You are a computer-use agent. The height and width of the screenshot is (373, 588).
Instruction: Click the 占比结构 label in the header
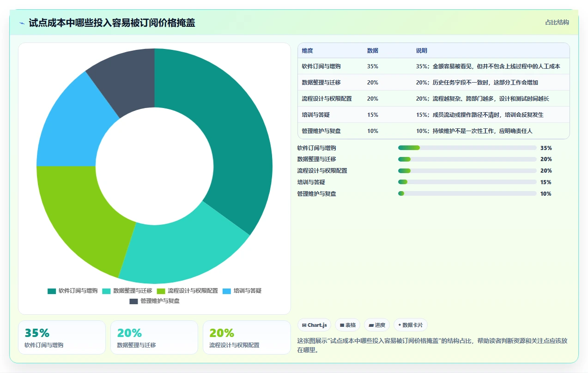[557, 22]
